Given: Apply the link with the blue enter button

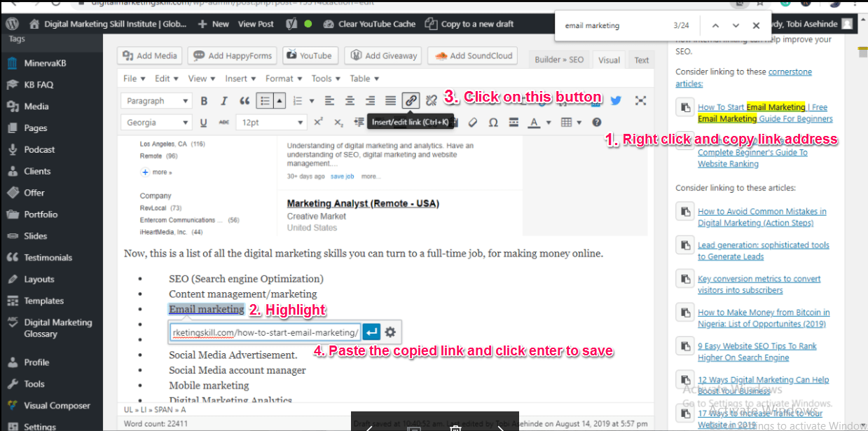Looking at the screenshot, I should click(x=371, y=331).
